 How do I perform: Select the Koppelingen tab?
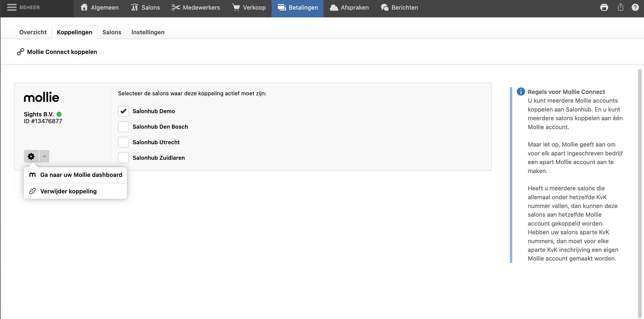(75, 32)
